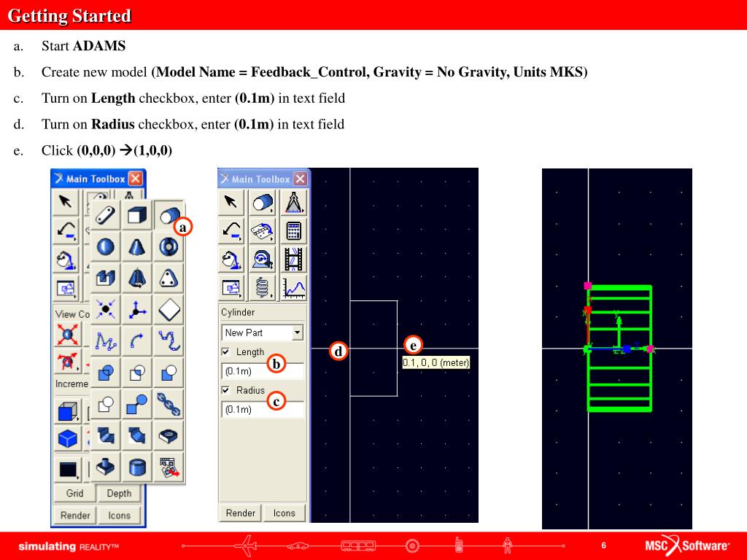747x560 pixels.
Task: Click the black background color swatch
Action: point(68,469)
